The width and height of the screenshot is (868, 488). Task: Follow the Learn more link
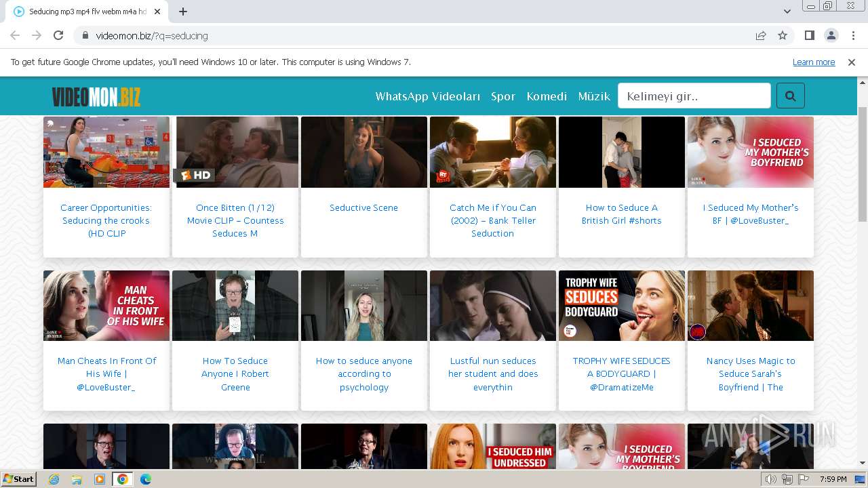pyautogui.click(x=814, y=62)
